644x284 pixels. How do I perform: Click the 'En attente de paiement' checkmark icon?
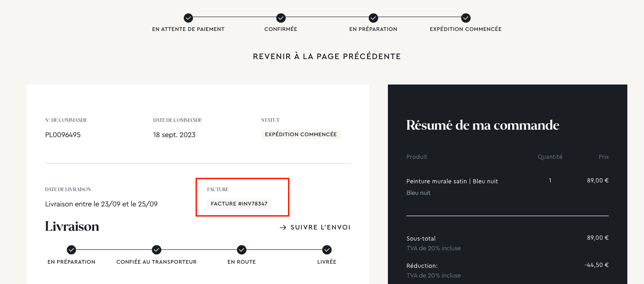(188, 18)
